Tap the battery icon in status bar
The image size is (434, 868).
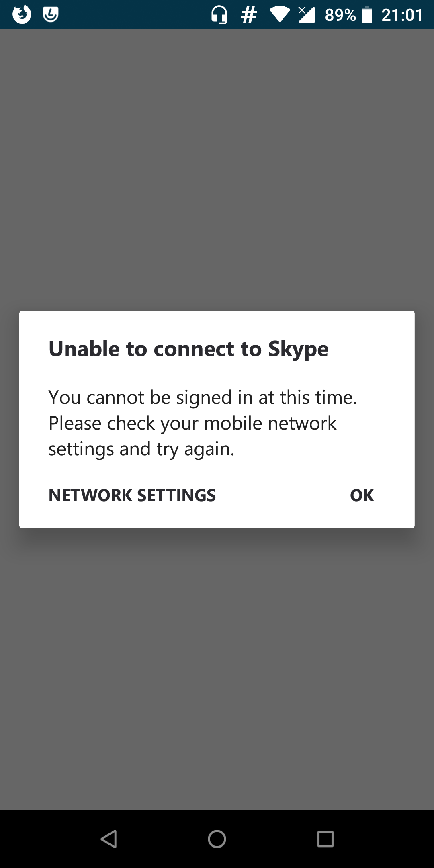click(367, 14)
